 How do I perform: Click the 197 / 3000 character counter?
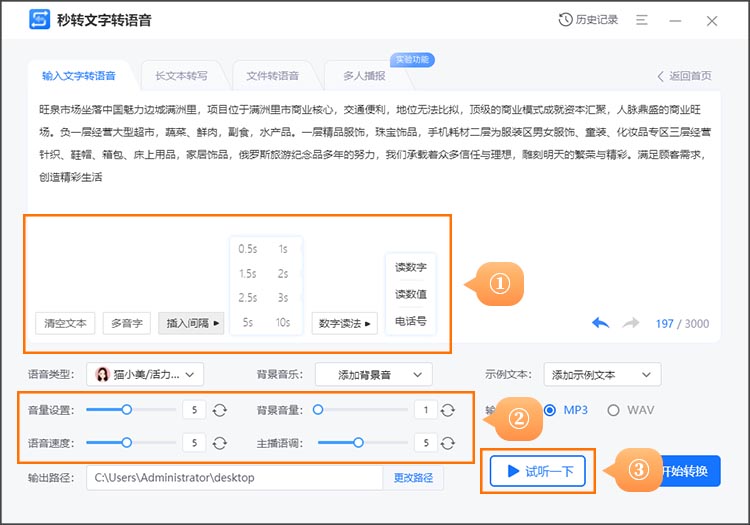[x=682, y=324]
